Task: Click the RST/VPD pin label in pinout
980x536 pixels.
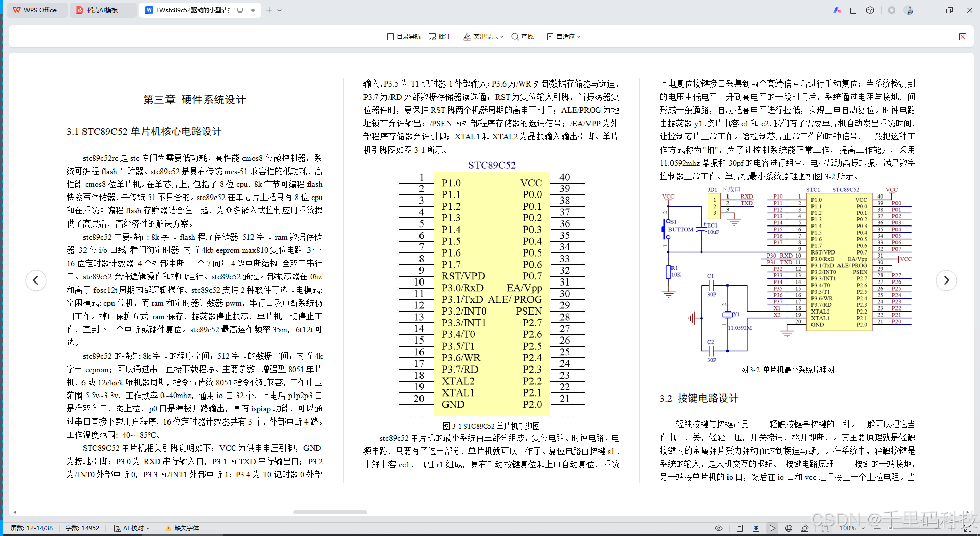Action: tap(463, 276)
